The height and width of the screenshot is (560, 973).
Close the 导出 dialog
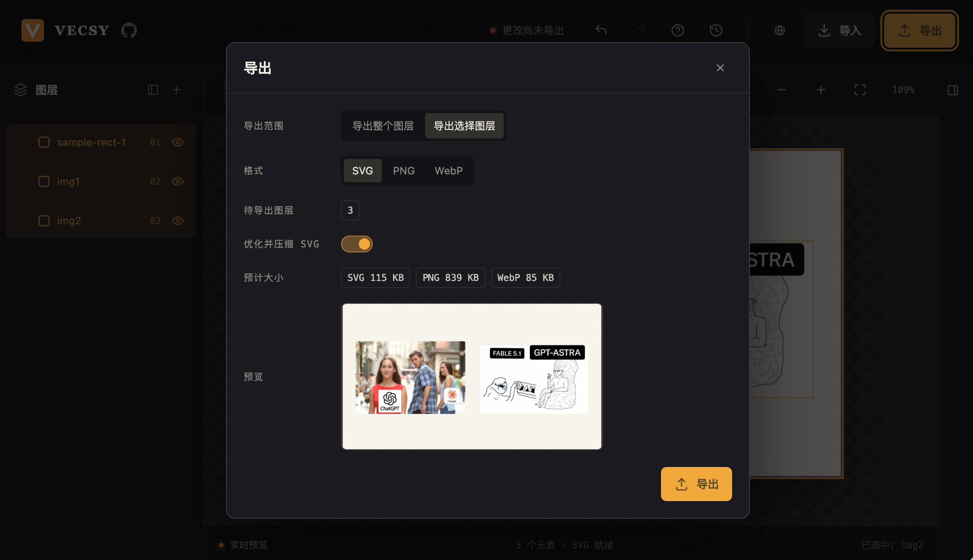point(720,68)
